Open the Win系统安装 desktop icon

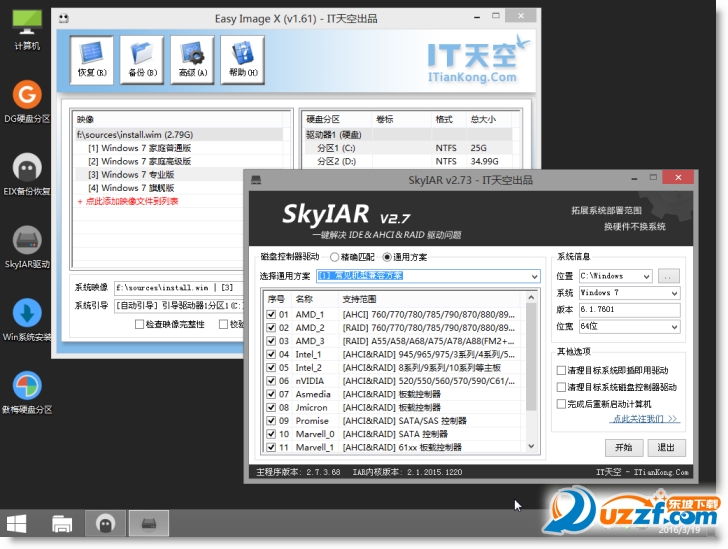point(27,313)
